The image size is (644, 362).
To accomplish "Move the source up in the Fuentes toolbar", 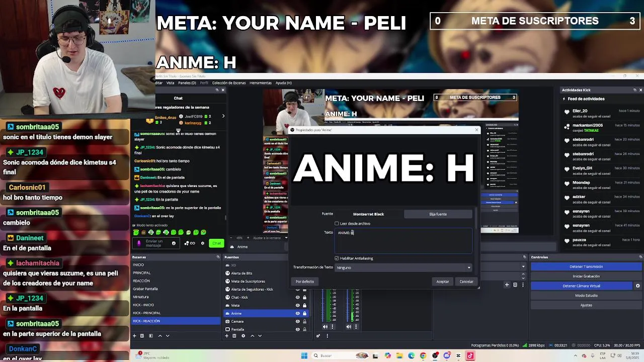I will coord(253,336).
